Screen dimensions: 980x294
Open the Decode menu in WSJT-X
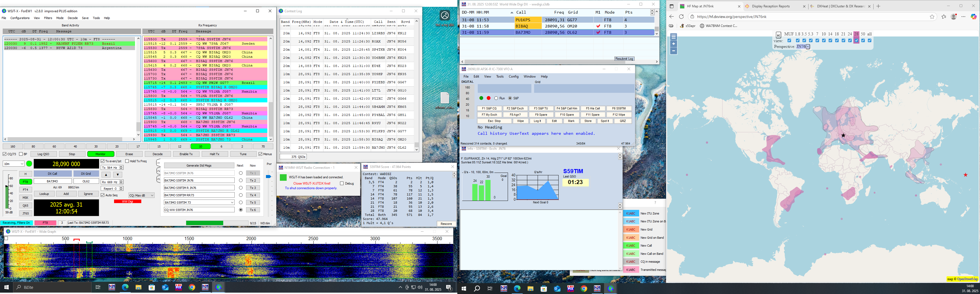pyautogui.click(x=73, y=18)
